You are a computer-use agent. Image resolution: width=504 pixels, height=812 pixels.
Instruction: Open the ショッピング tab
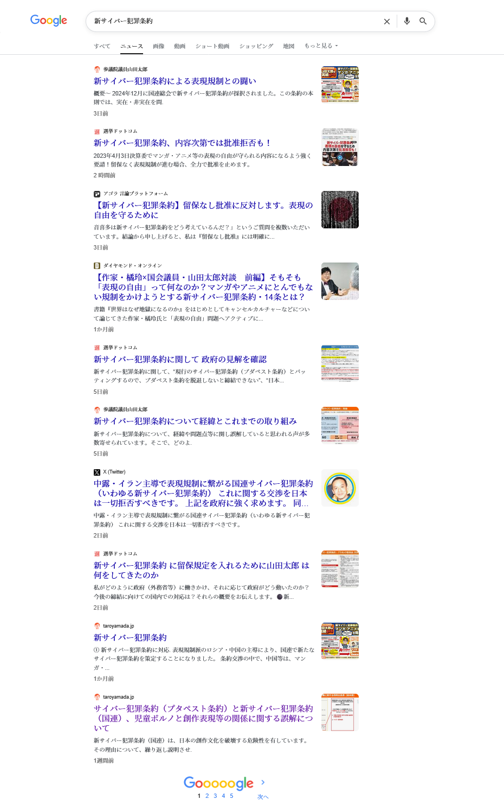(x=256, y=46)
